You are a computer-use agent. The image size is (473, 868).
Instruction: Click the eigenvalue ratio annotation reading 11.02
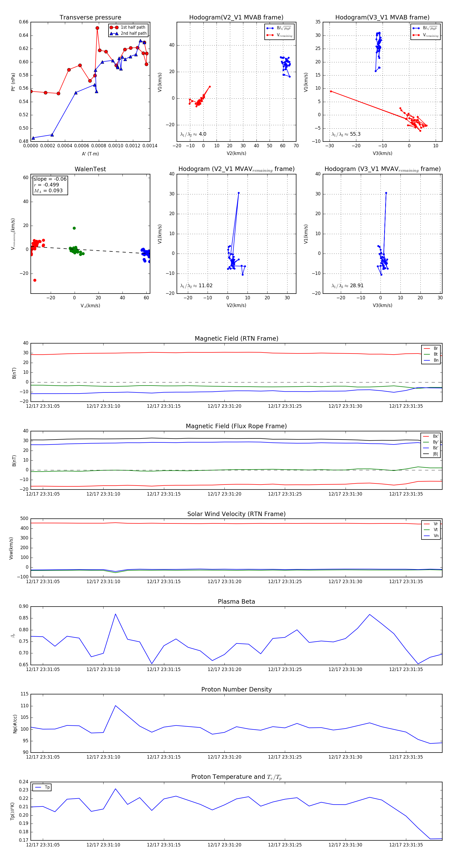[196, 286]
